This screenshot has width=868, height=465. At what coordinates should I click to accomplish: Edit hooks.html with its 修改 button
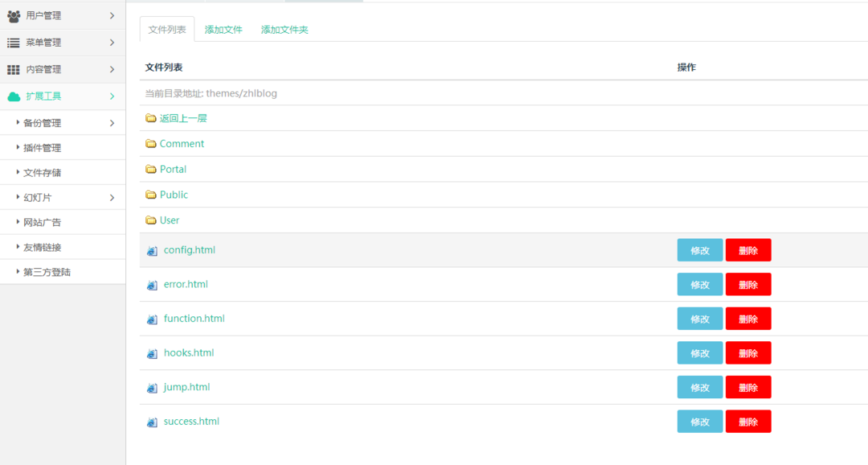(x=700, y=354)
